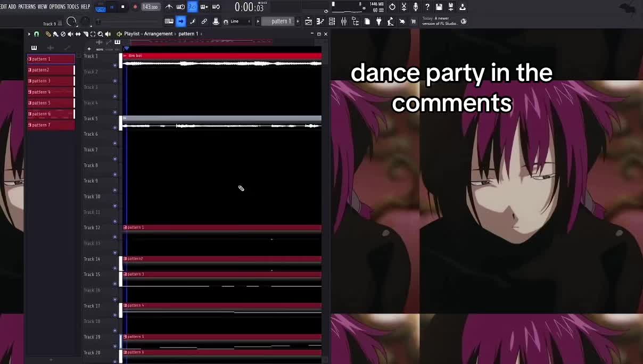Open the ADD menu
Viewport: 643px width, 364px height.
pos(12,6)
